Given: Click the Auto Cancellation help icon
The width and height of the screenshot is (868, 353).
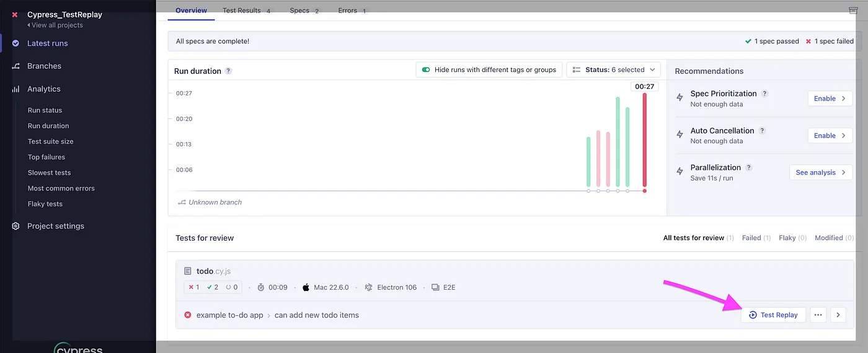Looking at the screenshot, I should pyautogui.click(x=762, y=131).
